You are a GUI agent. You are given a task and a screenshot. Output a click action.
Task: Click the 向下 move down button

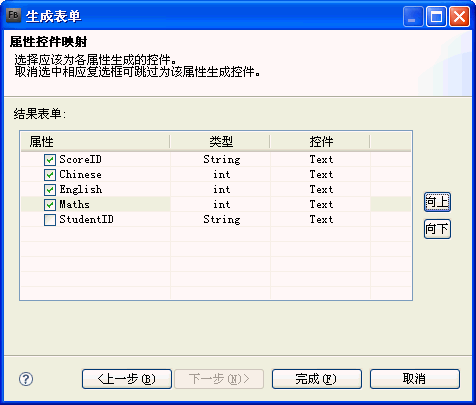click(437, 229)
